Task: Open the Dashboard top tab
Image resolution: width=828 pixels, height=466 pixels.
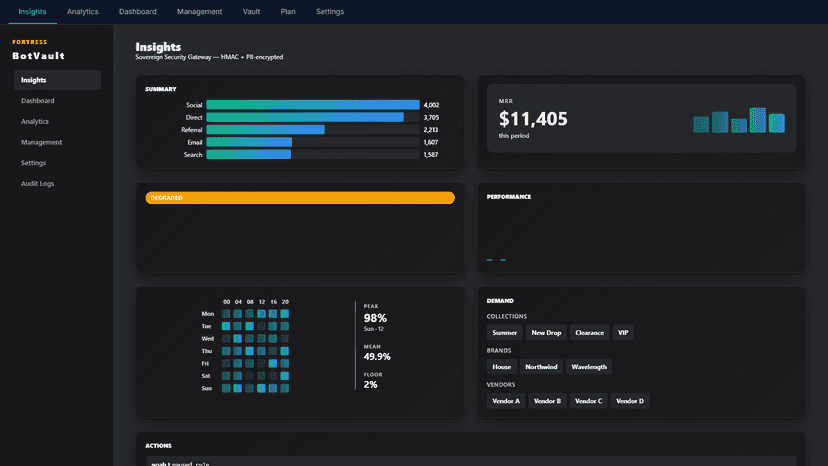Action: 137,12
